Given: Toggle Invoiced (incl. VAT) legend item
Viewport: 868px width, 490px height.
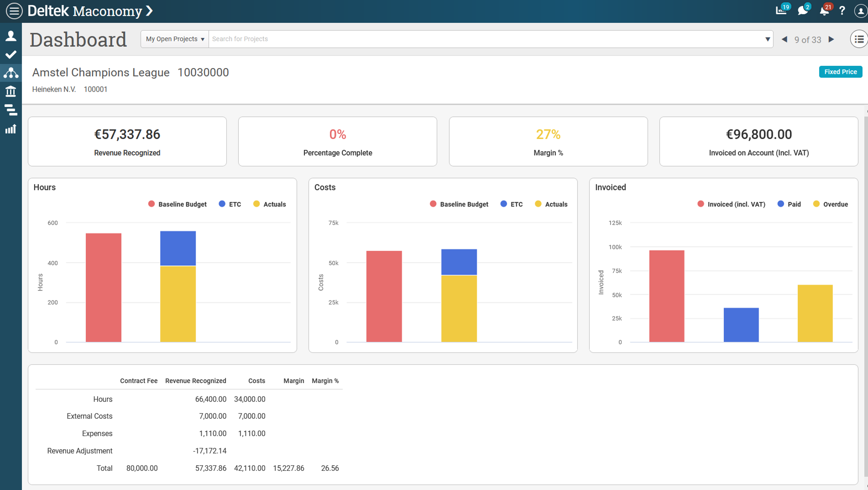Looking at the screenshot, I should pos(732,204).
